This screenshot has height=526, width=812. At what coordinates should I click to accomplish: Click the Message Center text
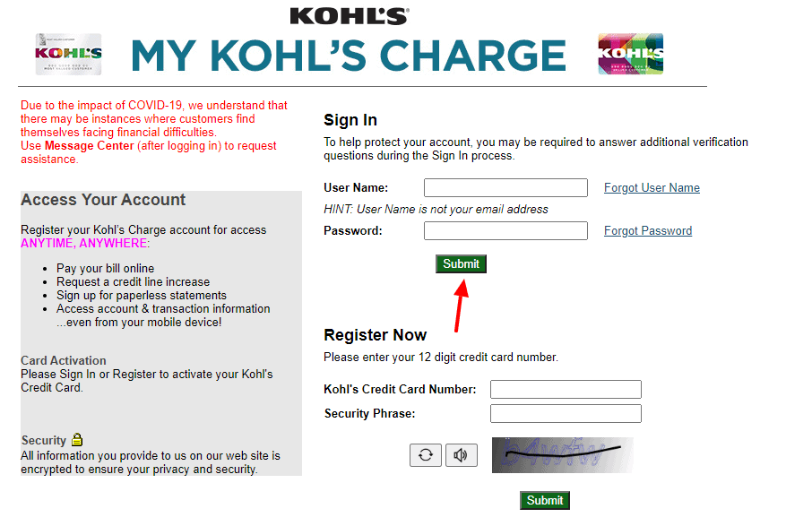89,145
